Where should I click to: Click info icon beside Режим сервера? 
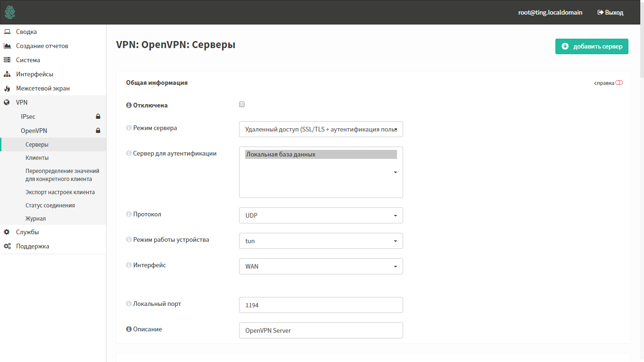click(129, 128)
